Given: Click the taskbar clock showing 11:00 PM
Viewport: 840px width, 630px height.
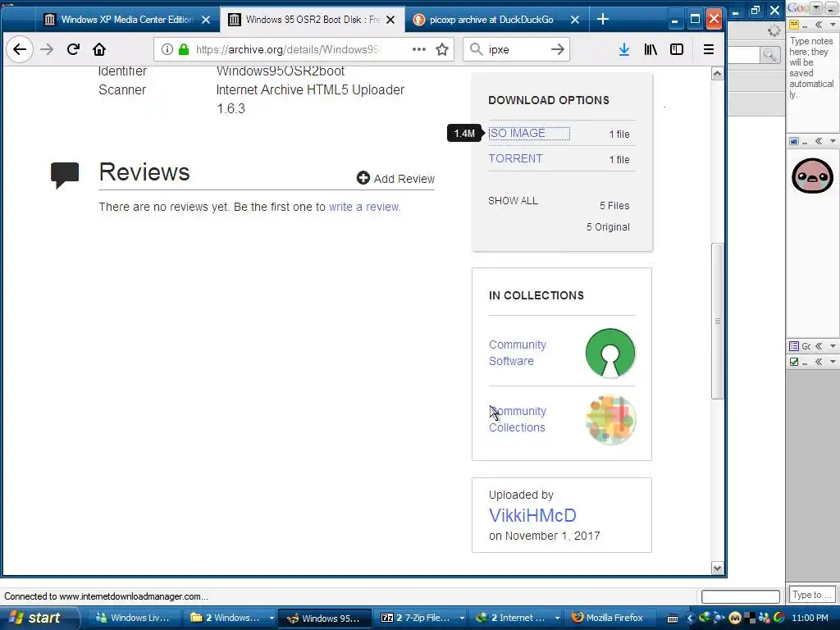Looking at the screenshot, I should click(810, 618).
